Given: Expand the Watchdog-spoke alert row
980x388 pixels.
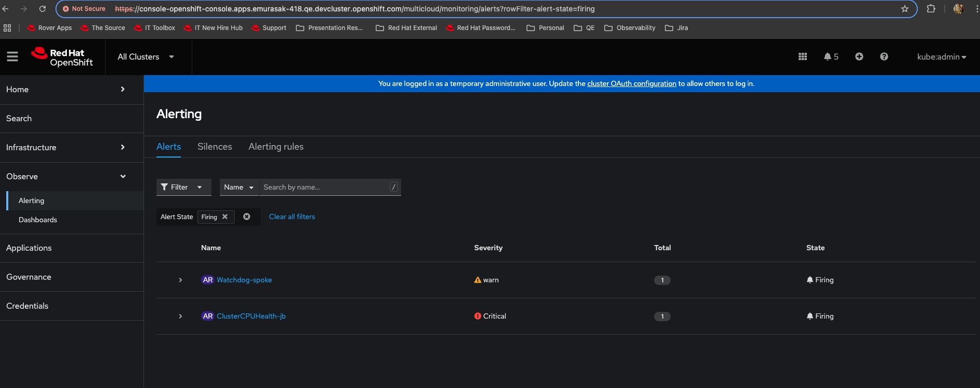Looking at the screenshot, I should (180, 280).
